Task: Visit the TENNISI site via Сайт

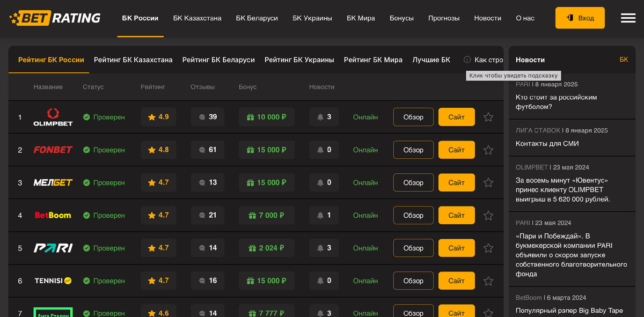Action: pyautogui.click(x=457, y=281)
